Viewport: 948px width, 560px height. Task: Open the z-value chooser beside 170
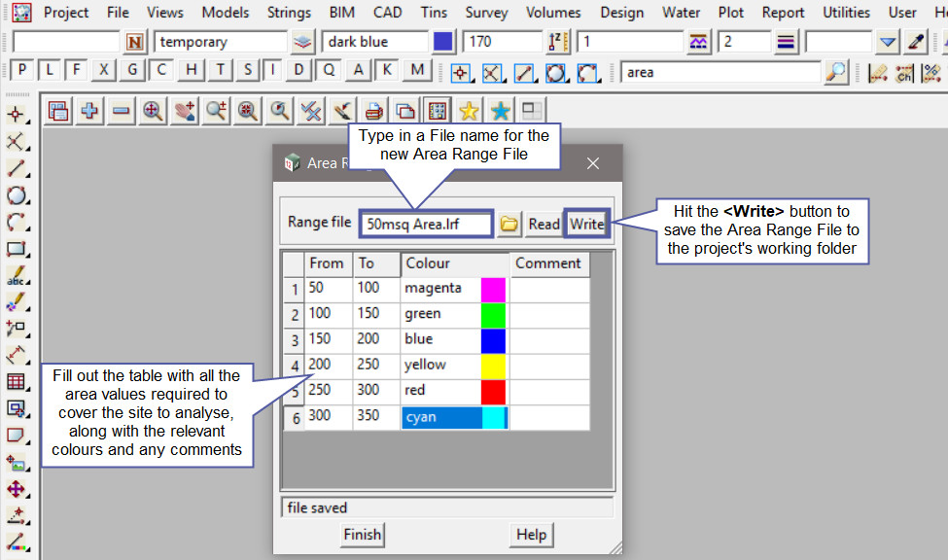click(x=557, y=42)
